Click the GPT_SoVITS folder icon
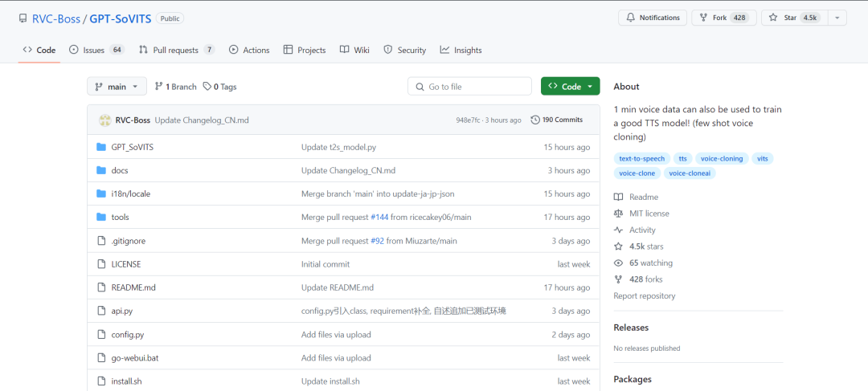The height and width of the screenshot is (391, 868). [100, 147]
